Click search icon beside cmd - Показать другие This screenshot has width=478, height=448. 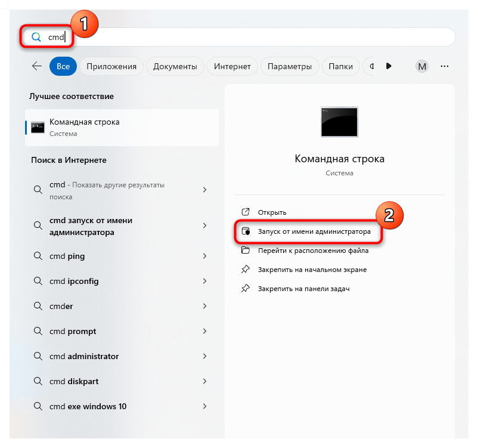click(38, 190)
